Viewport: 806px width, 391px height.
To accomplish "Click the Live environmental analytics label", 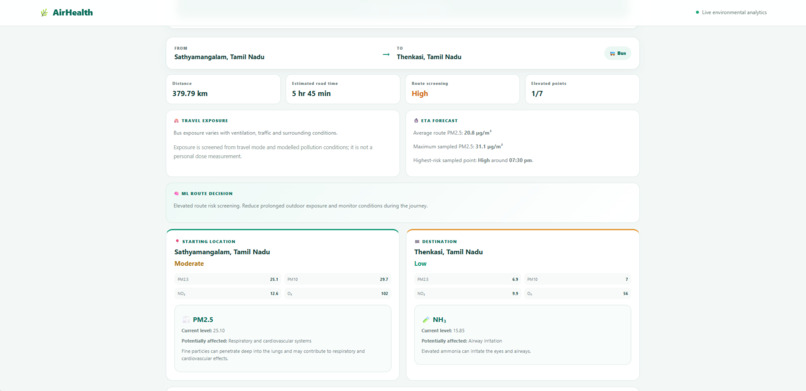I will [x=734, y=12].
